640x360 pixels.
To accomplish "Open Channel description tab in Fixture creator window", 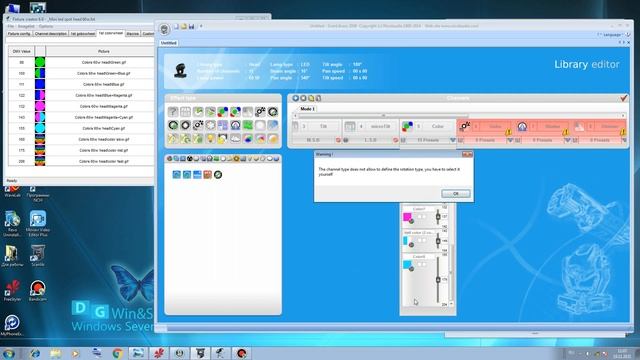I will (51, 34).
